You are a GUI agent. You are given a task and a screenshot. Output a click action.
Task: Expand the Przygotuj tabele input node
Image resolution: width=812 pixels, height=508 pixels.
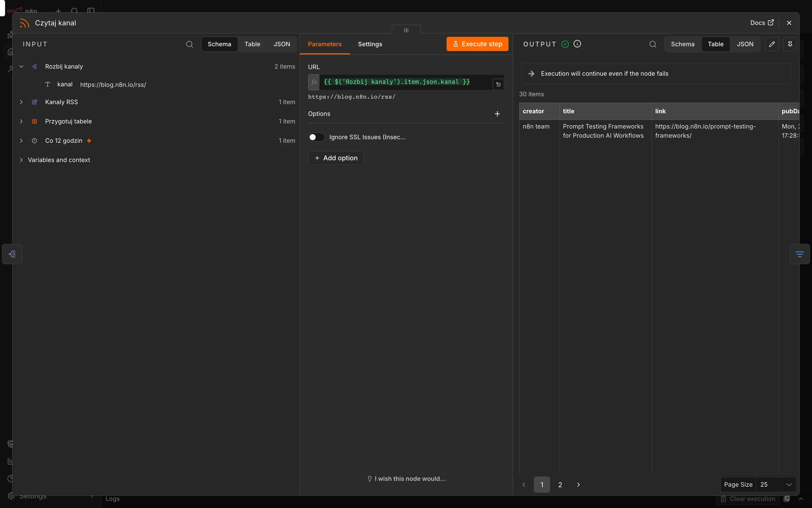point(21,121)
